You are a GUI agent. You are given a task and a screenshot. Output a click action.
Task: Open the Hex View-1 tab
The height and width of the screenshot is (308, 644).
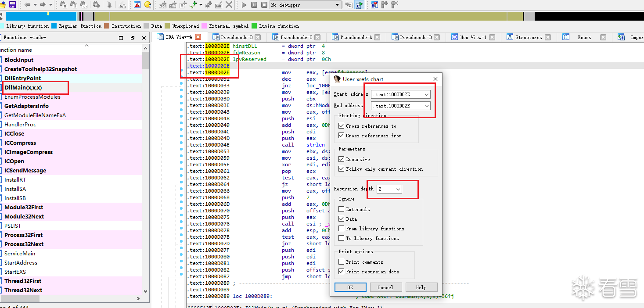[473, 37]
